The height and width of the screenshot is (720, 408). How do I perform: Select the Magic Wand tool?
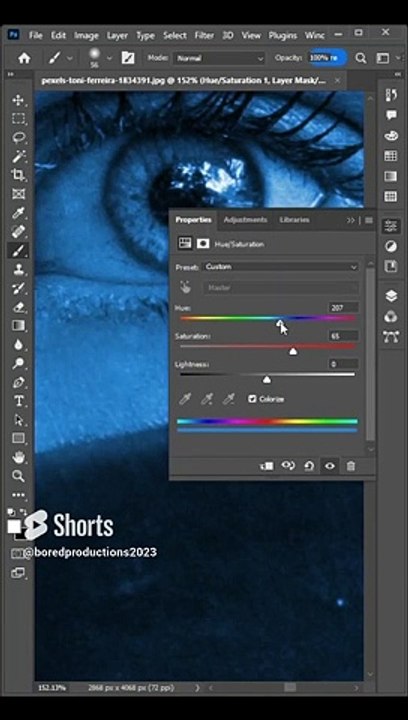click(18, 157)
